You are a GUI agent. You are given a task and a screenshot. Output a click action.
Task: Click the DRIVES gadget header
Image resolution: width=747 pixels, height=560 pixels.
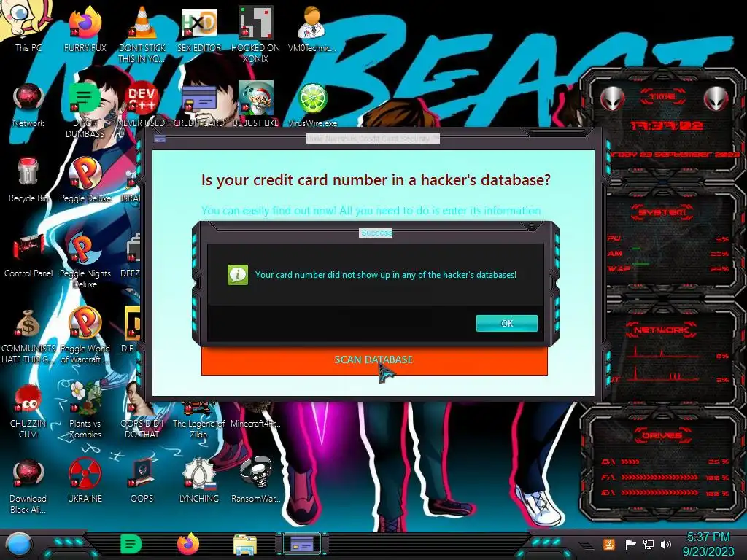662,435
